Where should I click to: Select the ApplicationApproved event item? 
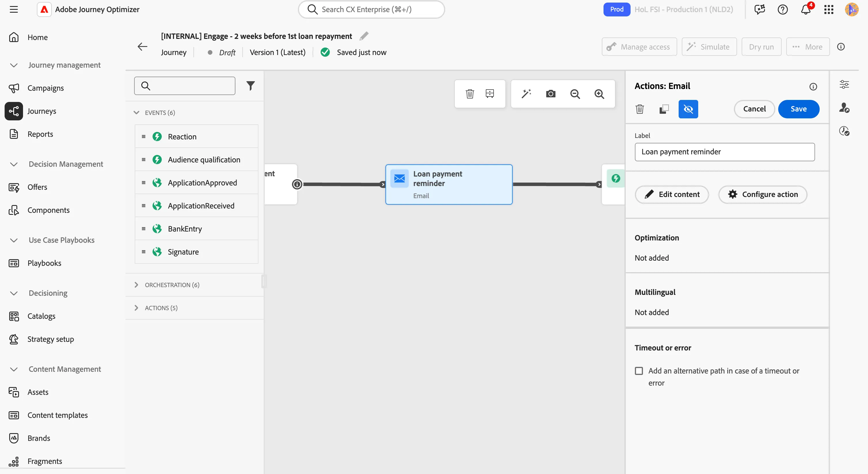point(197,183)
